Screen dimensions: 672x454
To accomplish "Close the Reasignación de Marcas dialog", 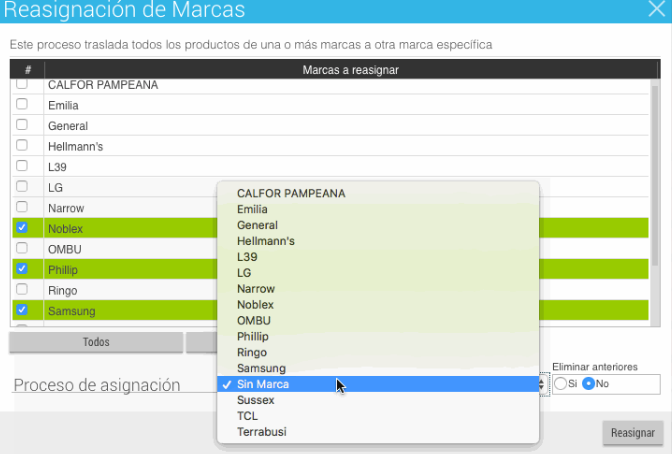I will (656, 9).
